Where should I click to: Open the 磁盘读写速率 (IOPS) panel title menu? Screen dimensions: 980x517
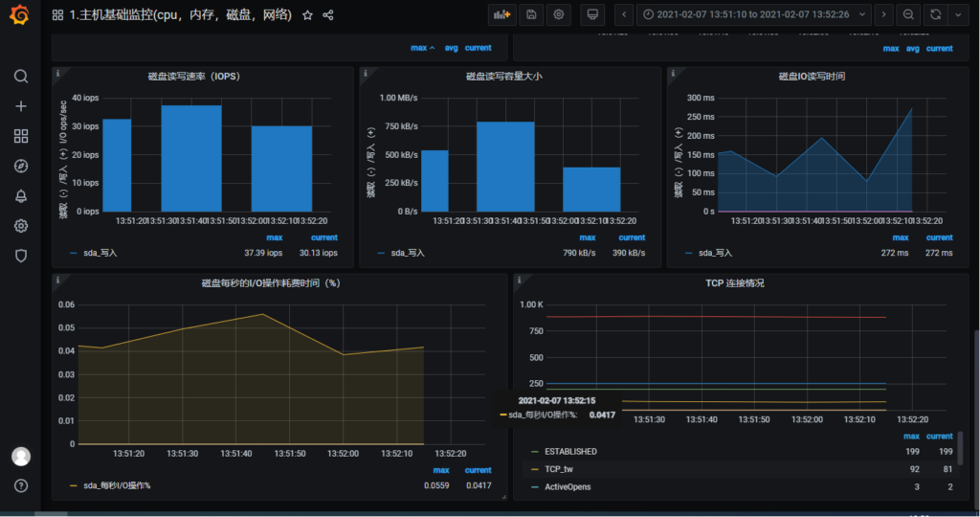click(193, 77)
